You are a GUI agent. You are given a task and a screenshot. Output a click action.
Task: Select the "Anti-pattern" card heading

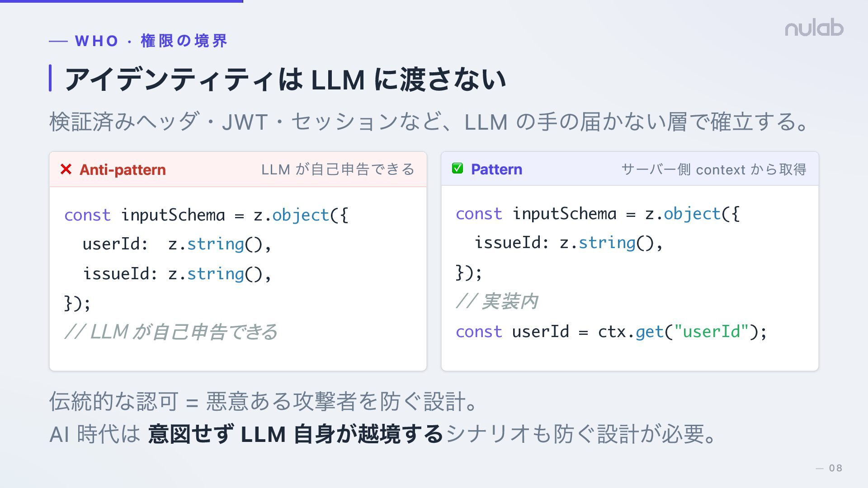tap(123, 170)
